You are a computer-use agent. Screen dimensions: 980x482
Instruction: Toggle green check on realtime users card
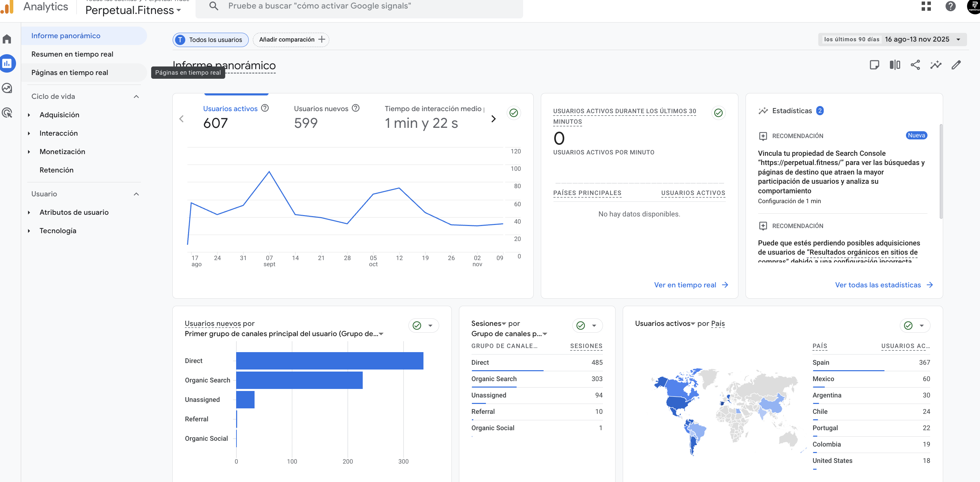(x=718, y=113)
